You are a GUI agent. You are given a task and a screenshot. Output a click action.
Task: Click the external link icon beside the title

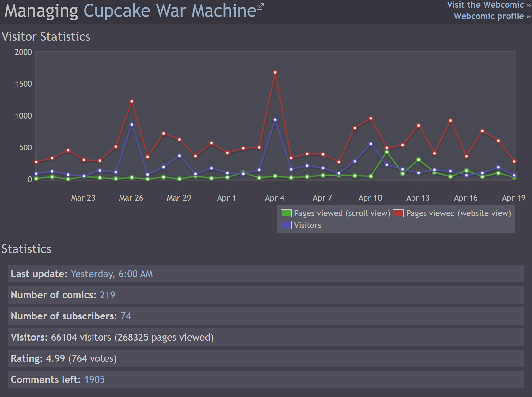(260, 7)
